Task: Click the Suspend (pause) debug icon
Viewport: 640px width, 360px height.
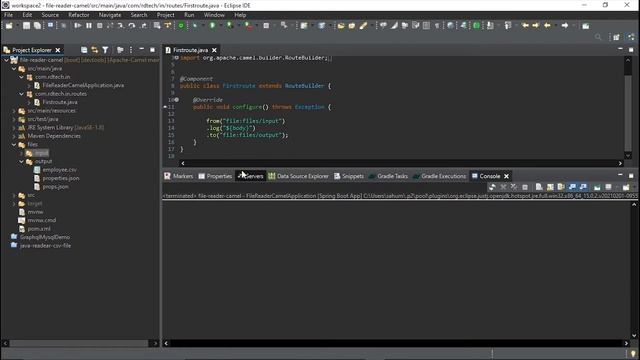Action: click(x=89, y=26)
